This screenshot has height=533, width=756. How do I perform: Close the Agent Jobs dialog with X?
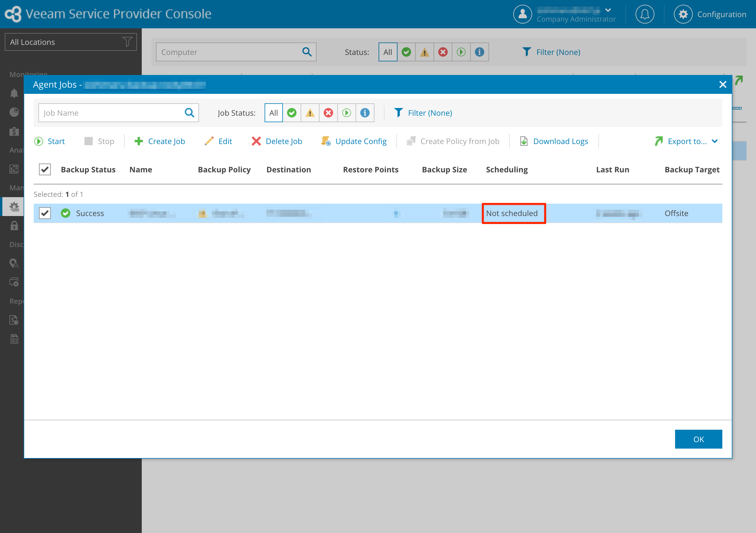tap(723, 85)
